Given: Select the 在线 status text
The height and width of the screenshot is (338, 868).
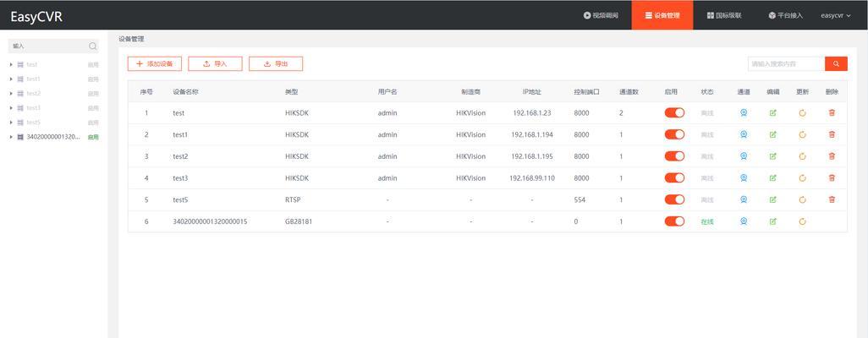Looking at the screenshot, I should click(x=707, y=221).
